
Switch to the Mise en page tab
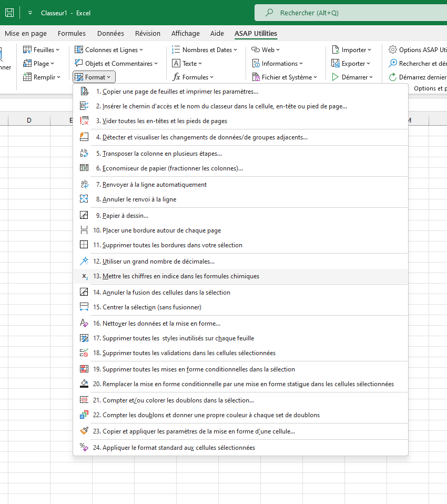coord(26,34)
